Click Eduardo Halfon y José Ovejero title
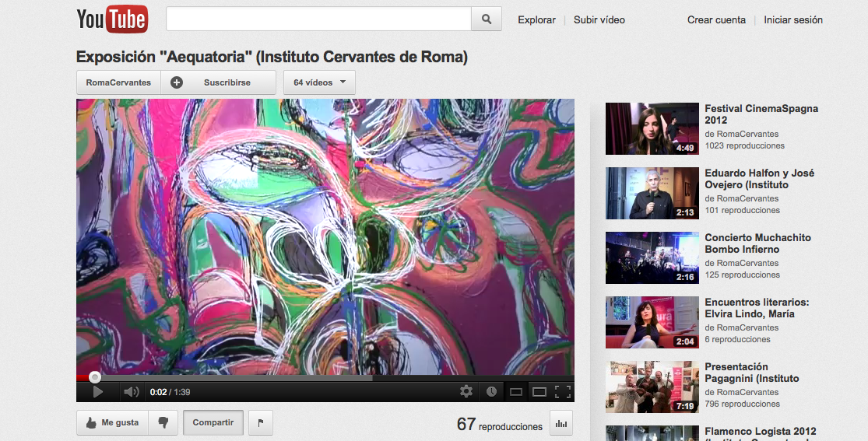 click(760, 179)
